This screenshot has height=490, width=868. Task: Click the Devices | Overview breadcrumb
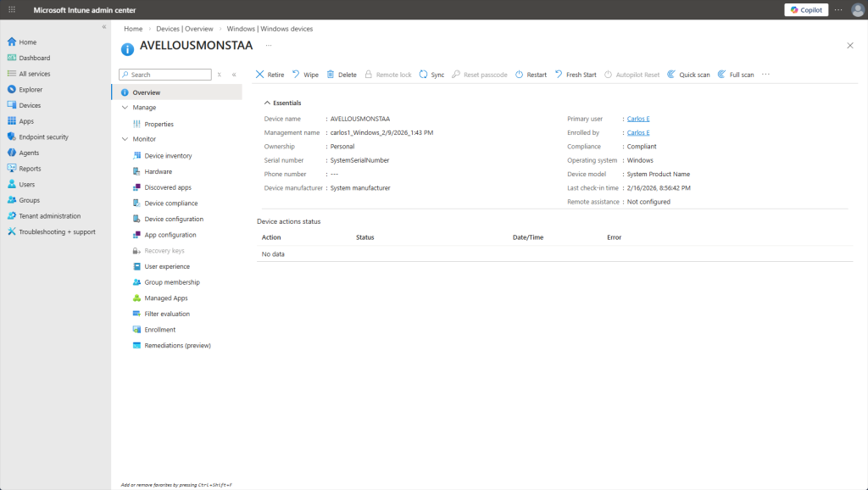tap(185, 29)
